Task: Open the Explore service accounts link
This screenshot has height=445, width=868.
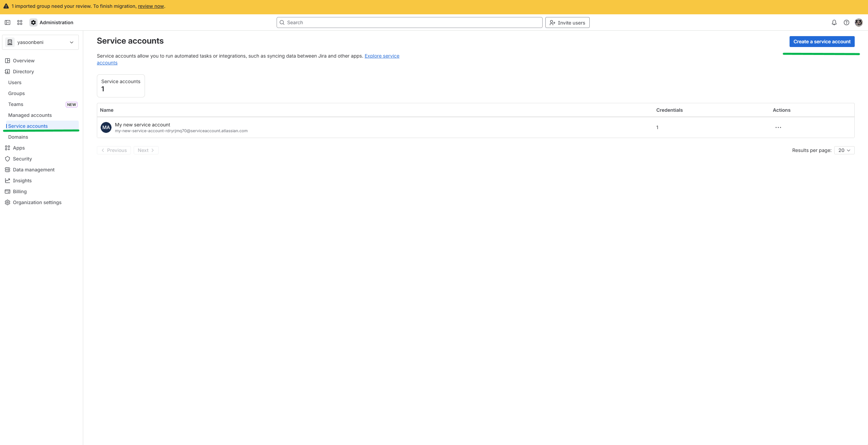Action: pyautogui.click(x=382, y=56)
